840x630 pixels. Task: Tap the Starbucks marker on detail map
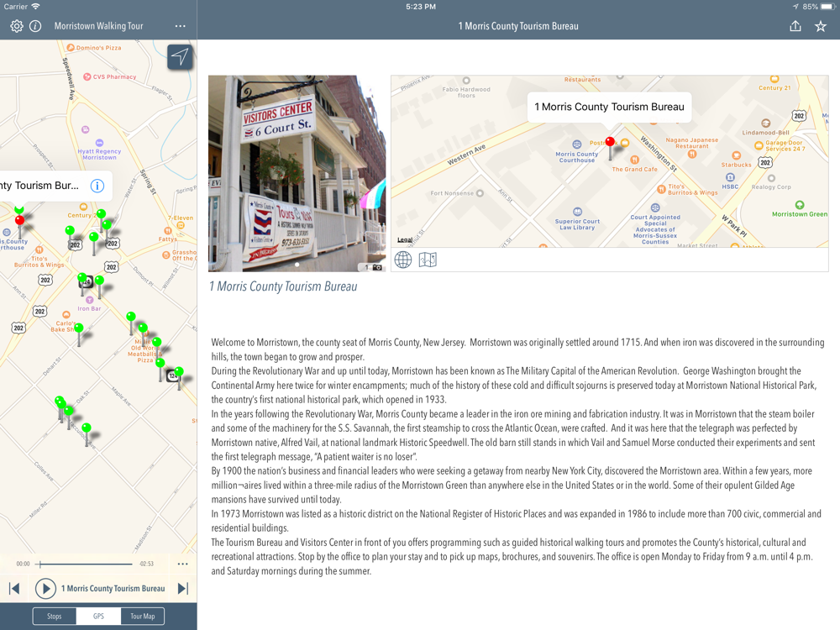pyautogui.click(x=736, y=155)
